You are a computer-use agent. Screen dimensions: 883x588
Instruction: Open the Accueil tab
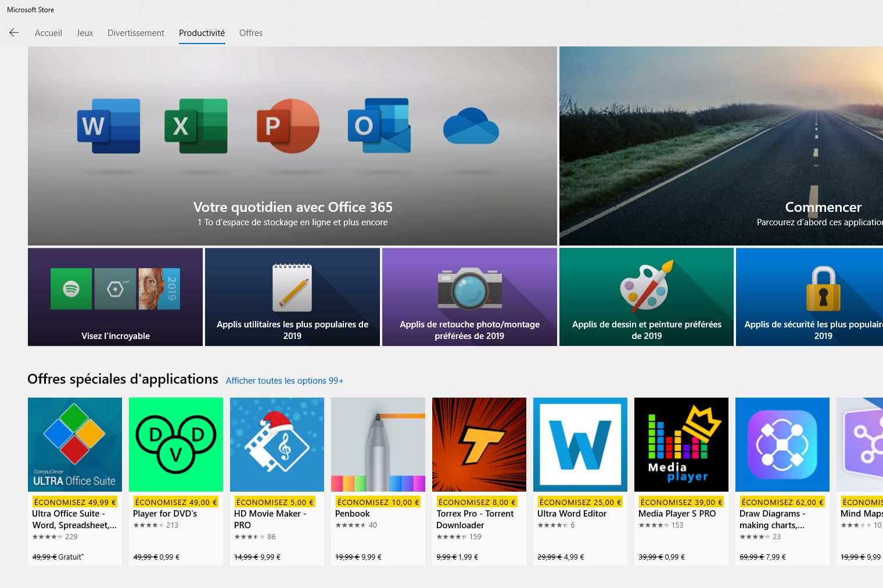(x=48, y=33)
